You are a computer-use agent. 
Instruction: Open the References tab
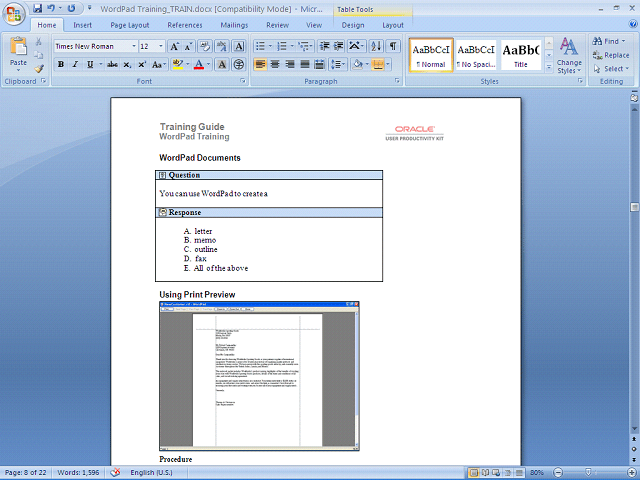[x=184, y=25]
